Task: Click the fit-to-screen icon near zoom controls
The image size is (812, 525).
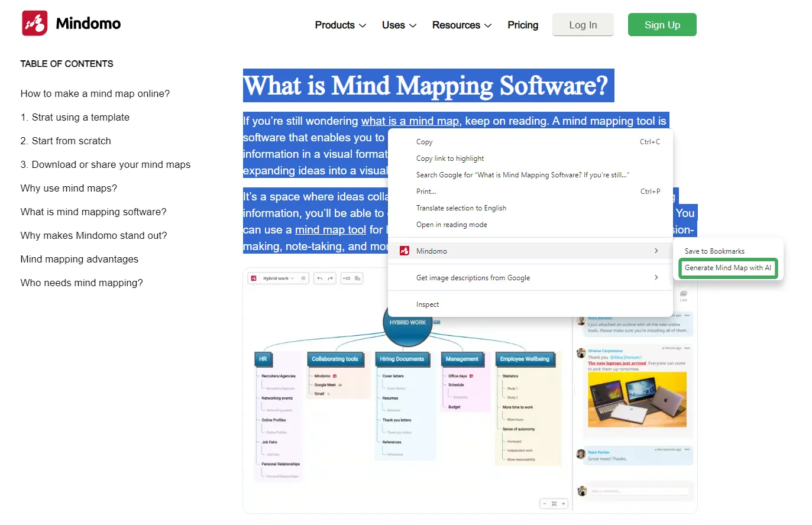Action: tap(553, 503)
